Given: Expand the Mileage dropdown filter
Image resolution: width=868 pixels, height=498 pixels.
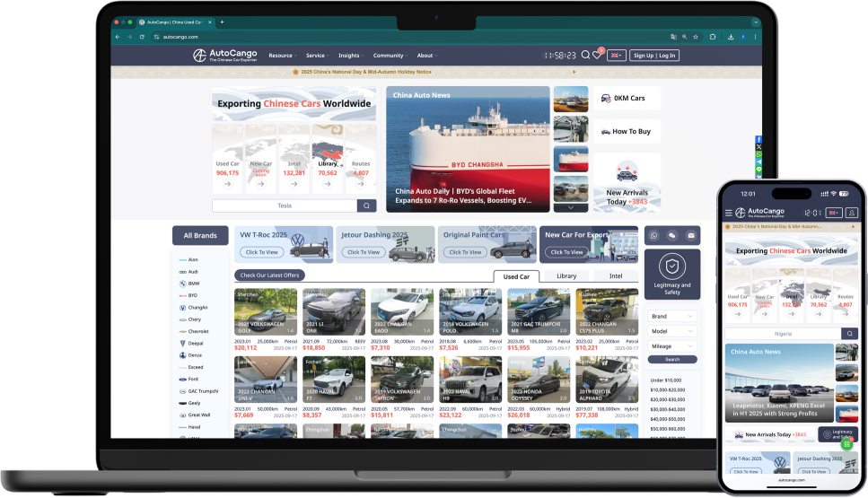Looking at the screenshot, I should 672,345.
